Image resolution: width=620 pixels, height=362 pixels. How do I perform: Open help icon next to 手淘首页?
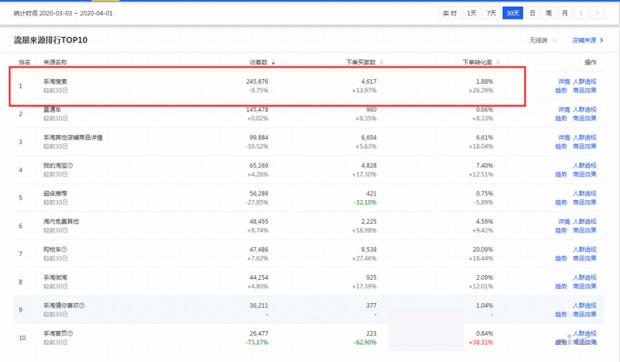pos(70,334)
